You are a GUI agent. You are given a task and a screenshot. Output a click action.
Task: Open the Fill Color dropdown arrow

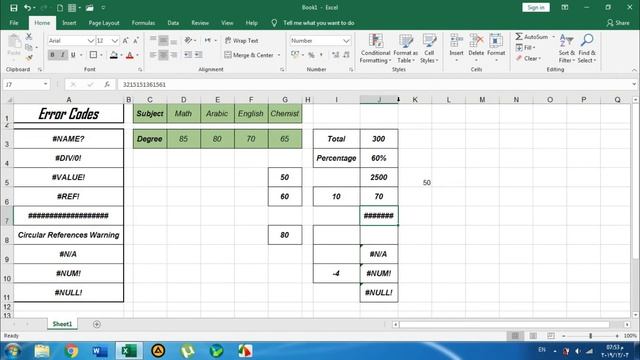pos(121,55)
